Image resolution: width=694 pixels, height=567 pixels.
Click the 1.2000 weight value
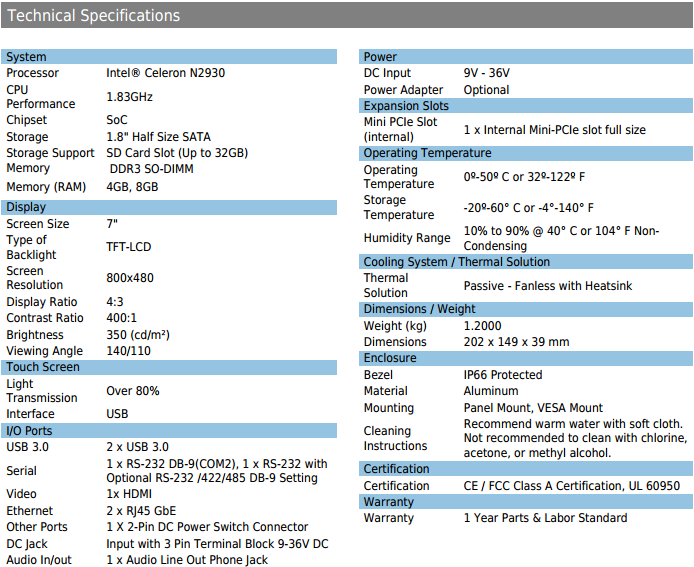[x=482, y=326]
